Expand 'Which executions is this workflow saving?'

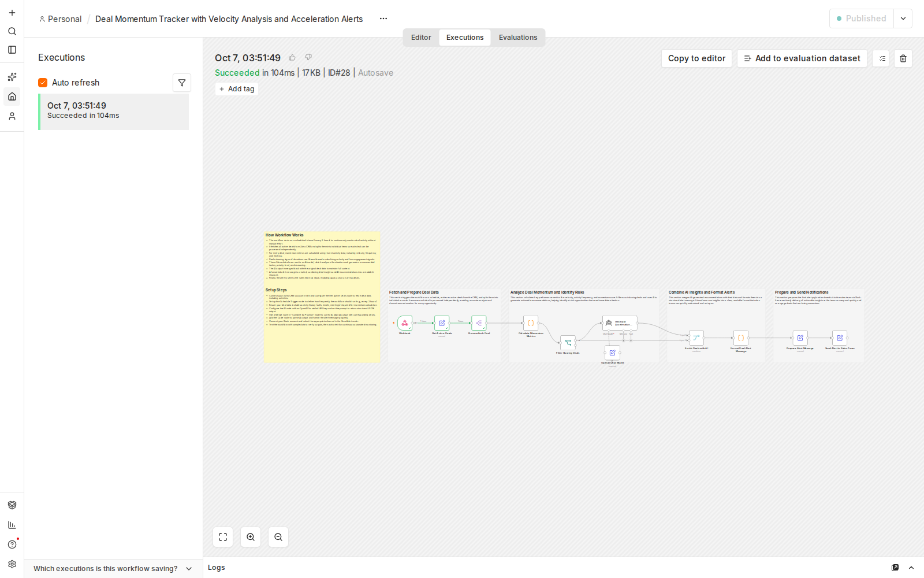113,569
